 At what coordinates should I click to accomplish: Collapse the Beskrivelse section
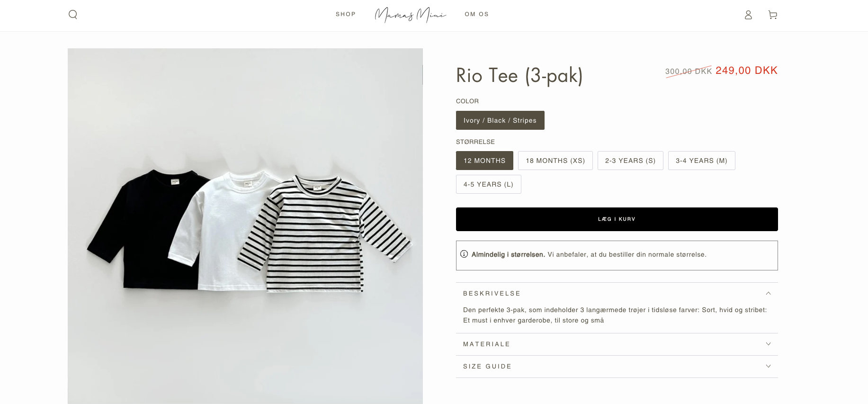(x=617, y=294)
